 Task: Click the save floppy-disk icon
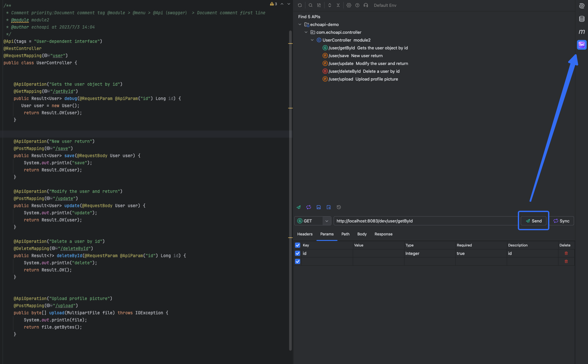[319, 207]
